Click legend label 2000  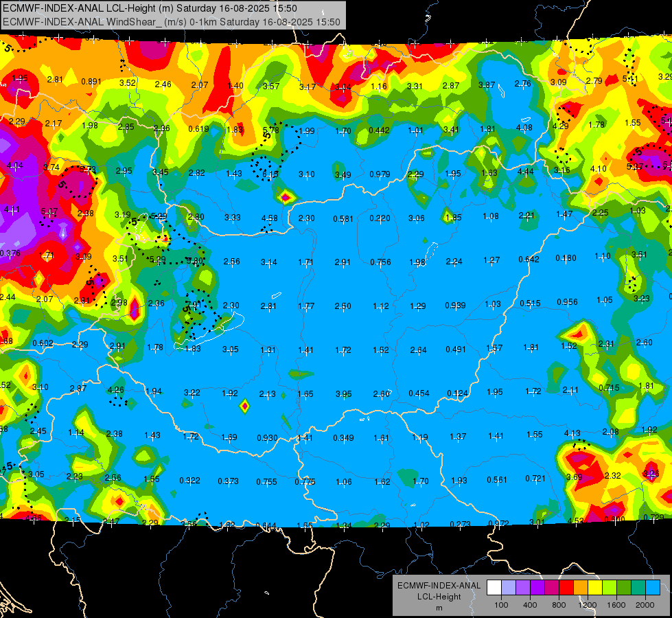645,605
